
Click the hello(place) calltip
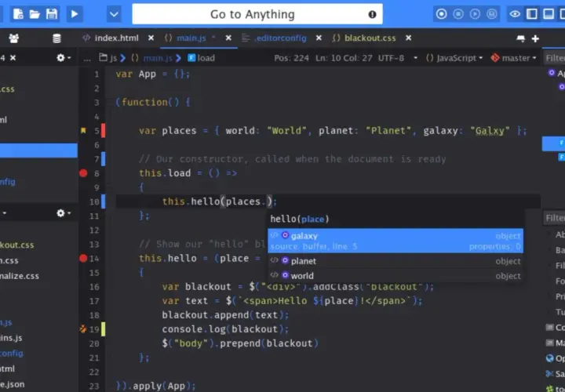(300, 219)
